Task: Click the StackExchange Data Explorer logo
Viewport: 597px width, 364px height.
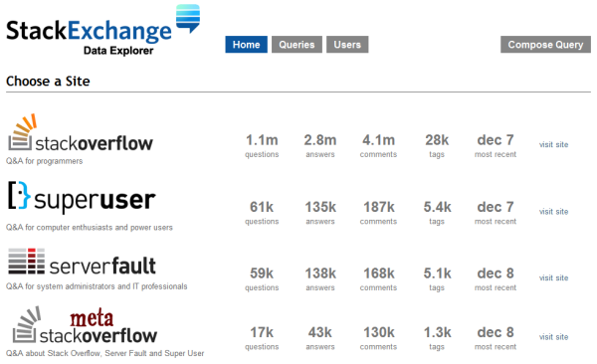Action: tap(102, 31)
